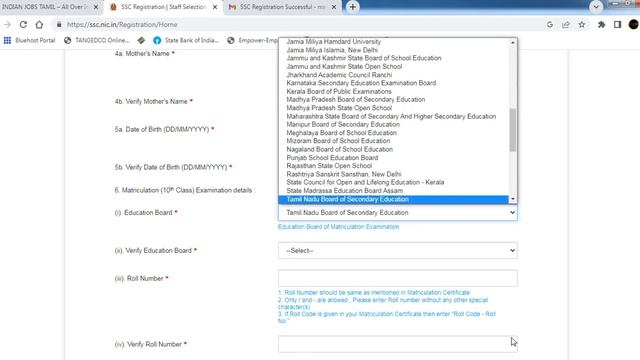The image size is (640, 360).
Task: Open TANGEDCO Online bookmark
Action: (x=97, y=40)
